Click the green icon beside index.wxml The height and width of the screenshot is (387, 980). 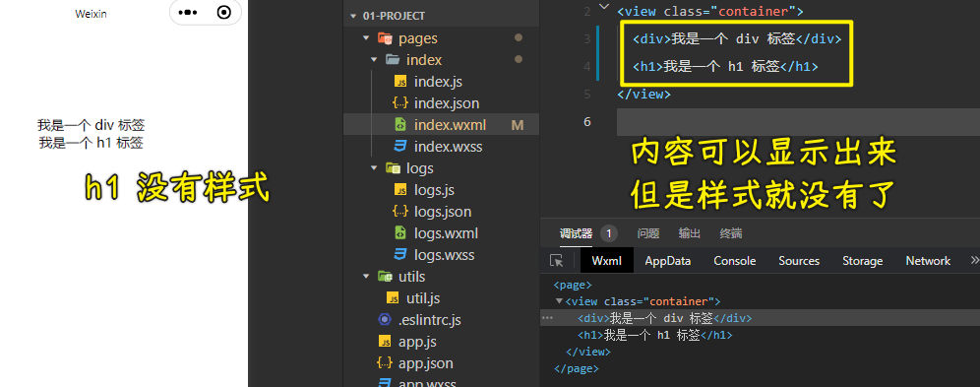(x=400, y=125)
